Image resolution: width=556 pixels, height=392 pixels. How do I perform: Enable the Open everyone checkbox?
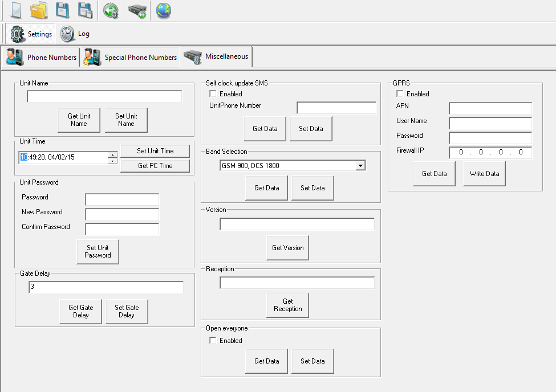[x=213, y=341]
